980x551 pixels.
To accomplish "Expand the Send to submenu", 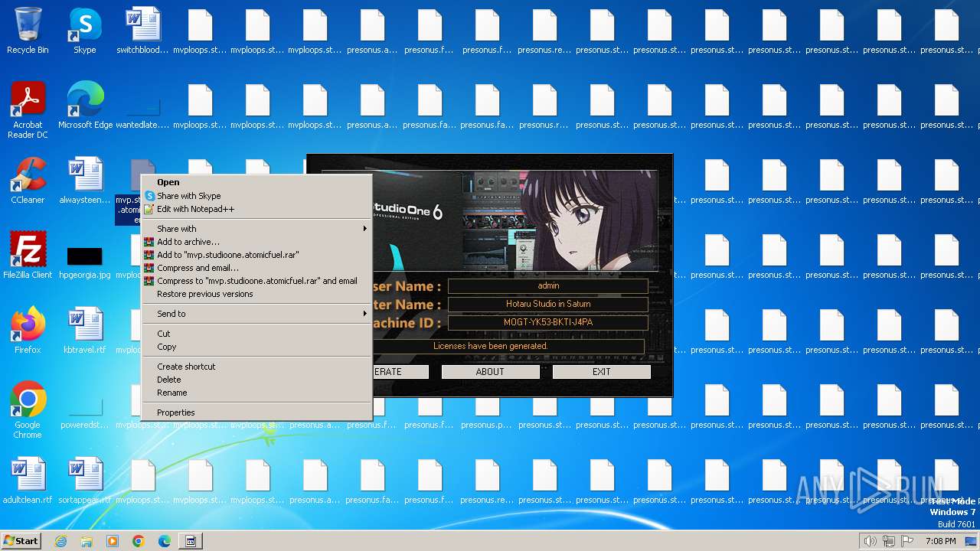I will [x=256, y=314].
